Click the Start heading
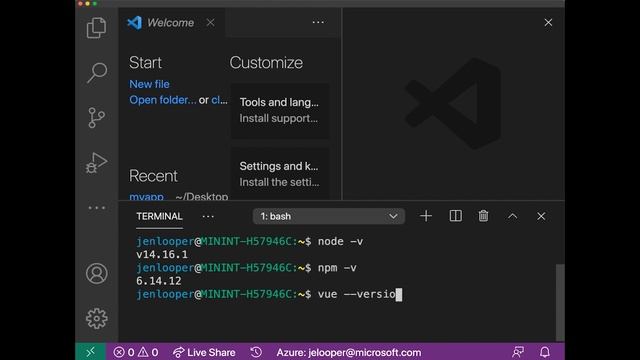 145,62
